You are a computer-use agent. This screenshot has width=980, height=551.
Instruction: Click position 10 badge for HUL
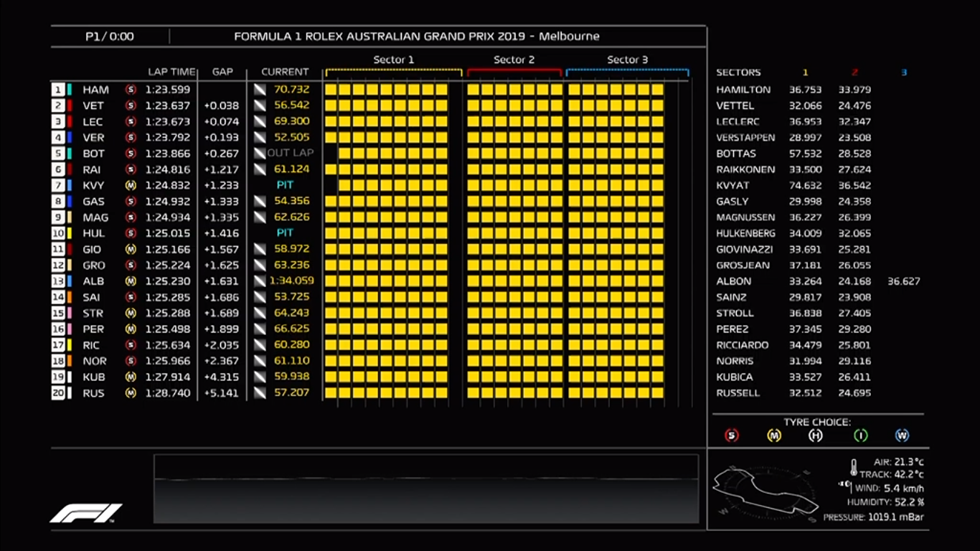[58, 233]
